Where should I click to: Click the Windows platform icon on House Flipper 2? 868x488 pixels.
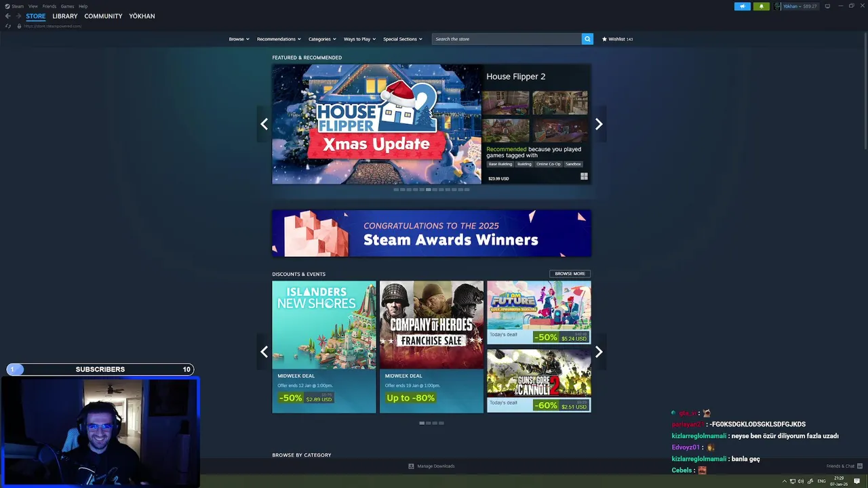click(x=584, y=176)
